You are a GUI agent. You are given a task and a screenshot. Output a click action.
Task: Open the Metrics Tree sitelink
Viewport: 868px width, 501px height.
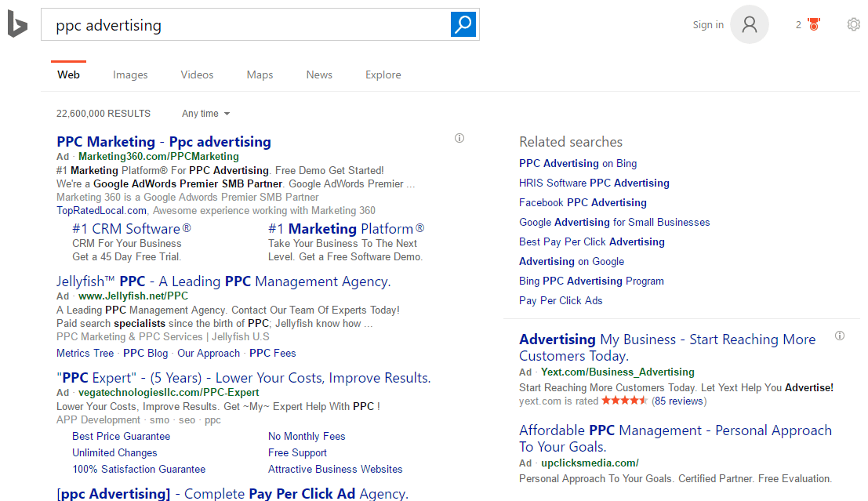click(x=85, y=353)
